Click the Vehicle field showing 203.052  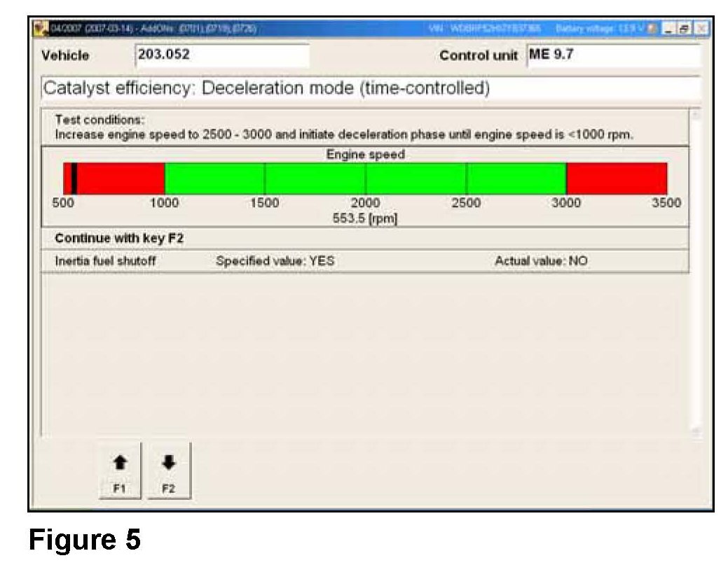click(221, 55)
